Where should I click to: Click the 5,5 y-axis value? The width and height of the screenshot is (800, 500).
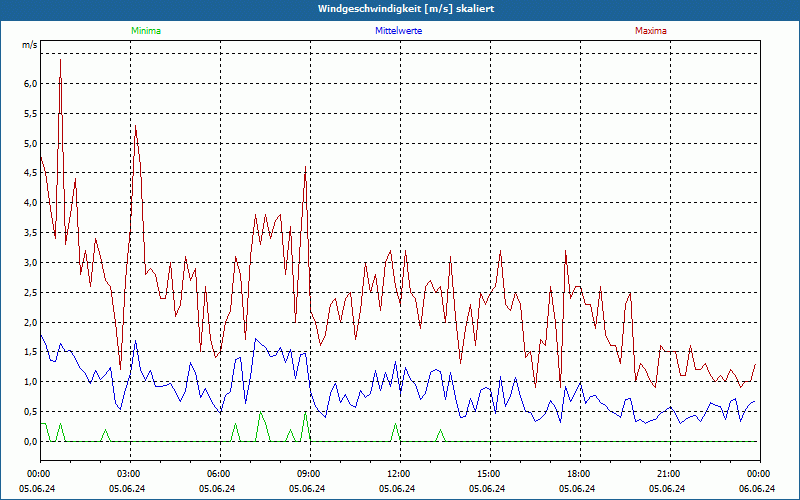click(32, 113)
